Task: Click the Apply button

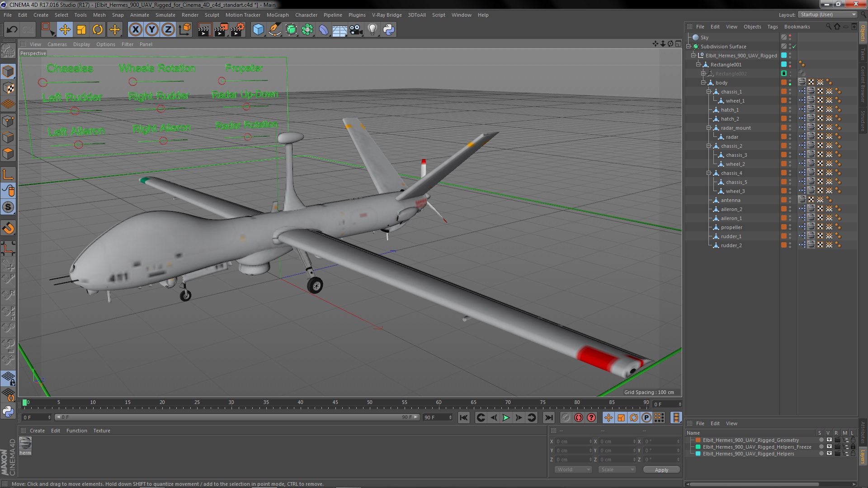Action: (661, 470)
